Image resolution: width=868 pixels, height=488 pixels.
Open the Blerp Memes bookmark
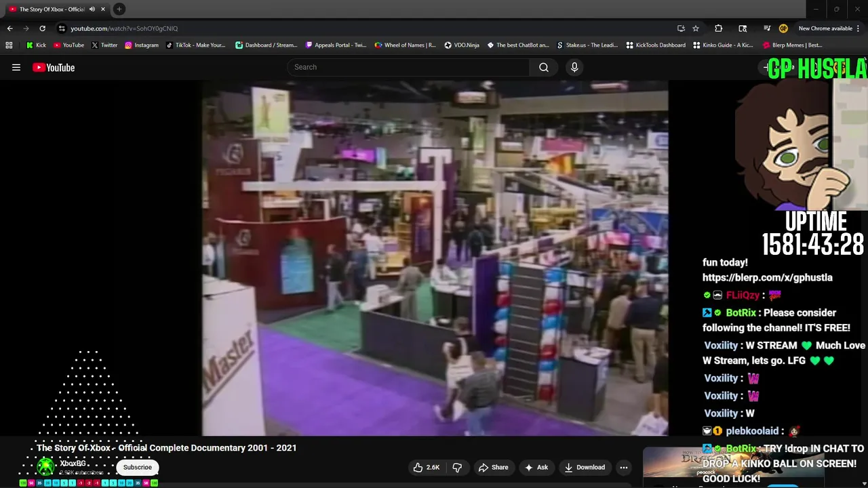pyautogui.click(x=793, y=45)
